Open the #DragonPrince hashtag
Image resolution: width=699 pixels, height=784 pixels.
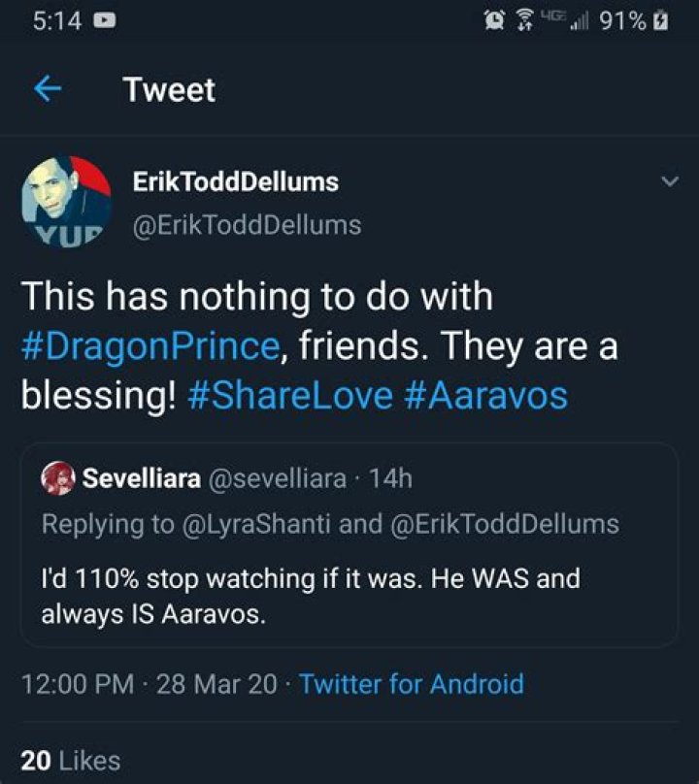click(150, 346)
